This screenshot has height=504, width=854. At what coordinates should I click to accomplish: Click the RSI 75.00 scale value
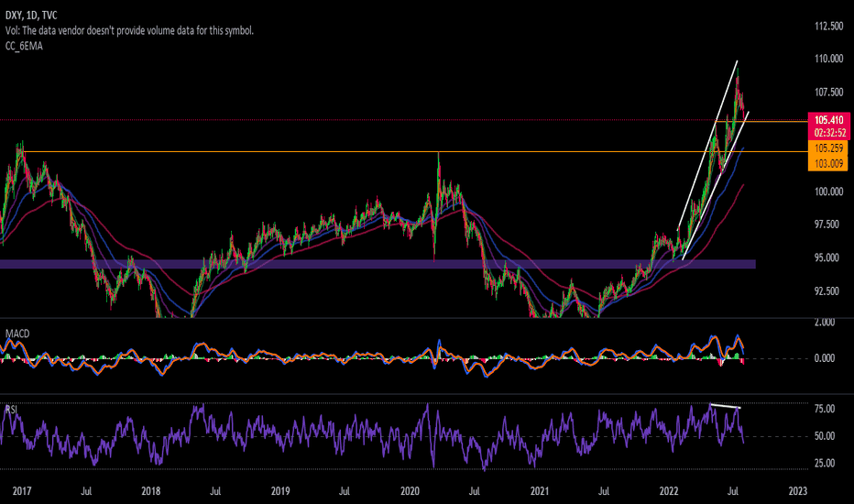tap(825, 409)
